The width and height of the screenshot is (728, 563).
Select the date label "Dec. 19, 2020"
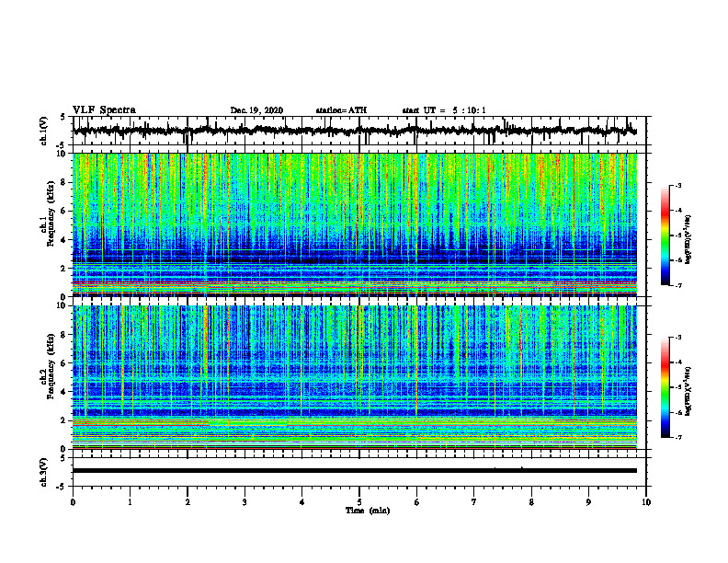256,110
